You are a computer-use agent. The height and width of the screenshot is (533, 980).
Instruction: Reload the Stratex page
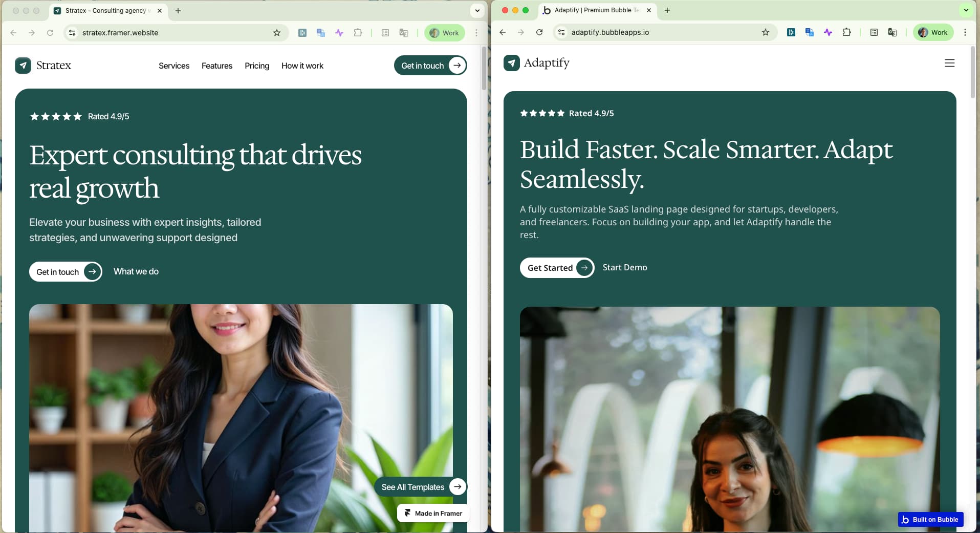[x=50, y=33]
